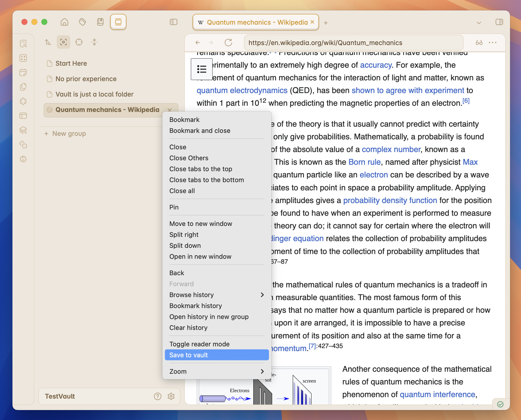
Task: Reload the Quantum mechanics page
Action: point(228,43)
